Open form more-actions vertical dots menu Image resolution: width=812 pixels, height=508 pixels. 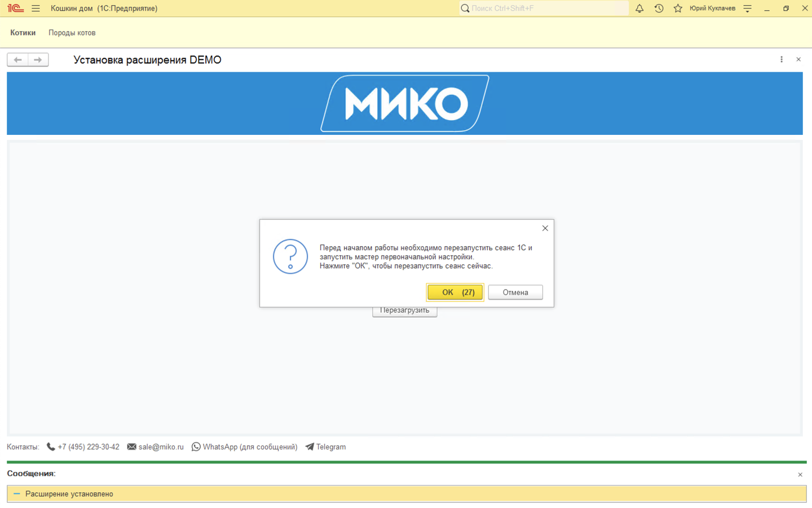pyautogui.click(x=782, y=59)
